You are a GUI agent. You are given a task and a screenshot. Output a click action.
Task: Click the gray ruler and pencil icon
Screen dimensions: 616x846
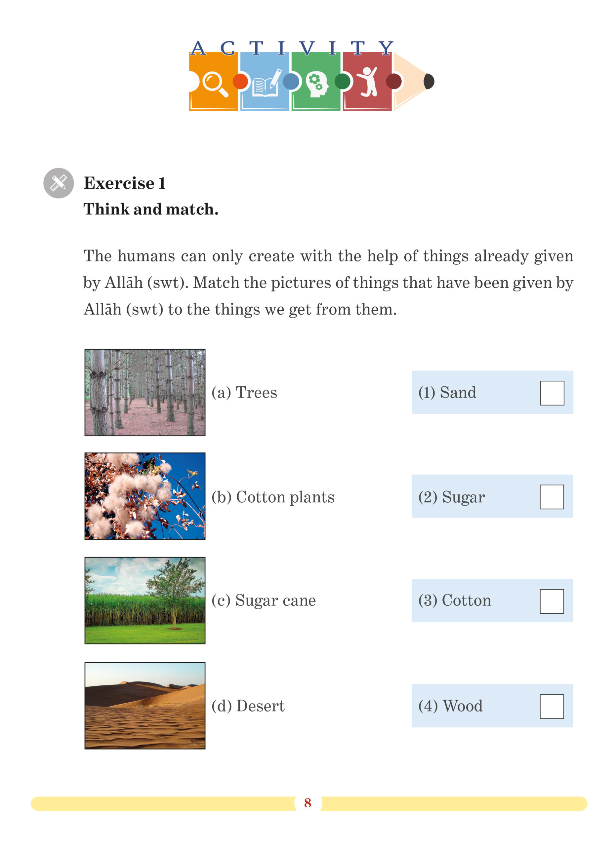click(59, 183)
